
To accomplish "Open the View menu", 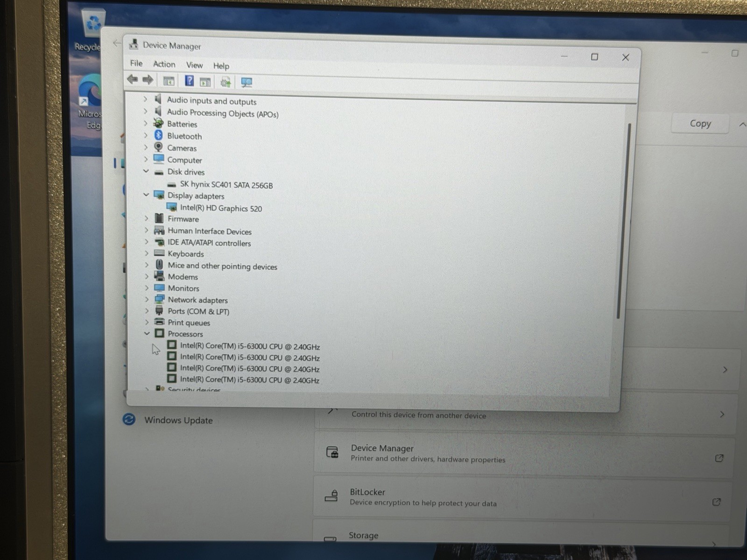I will (x=194, y=65).
